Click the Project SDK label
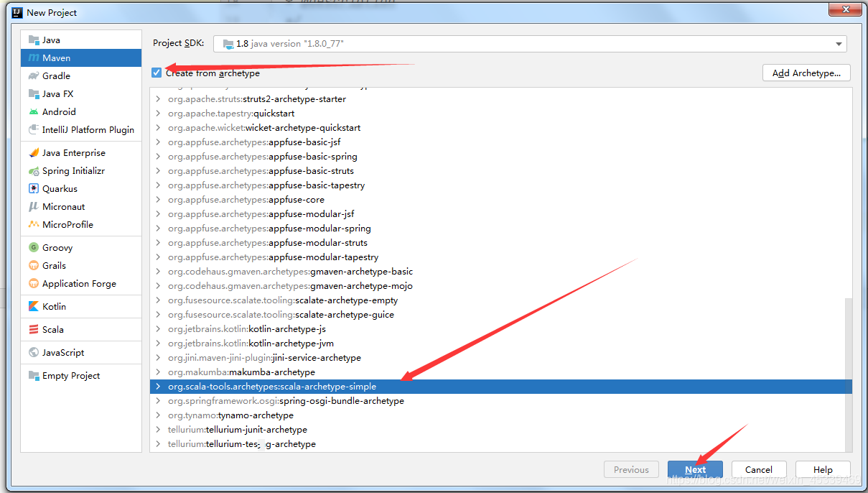Image resolution: width=868 pixels, height=493 pixels. tap(179, 43)
